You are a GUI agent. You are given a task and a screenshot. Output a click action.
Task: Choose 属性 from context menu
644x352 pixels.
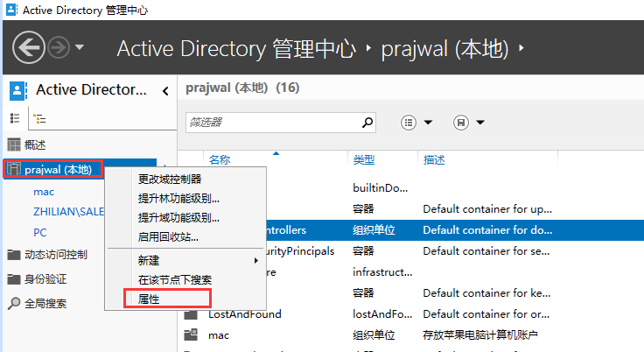coord(149,299)
